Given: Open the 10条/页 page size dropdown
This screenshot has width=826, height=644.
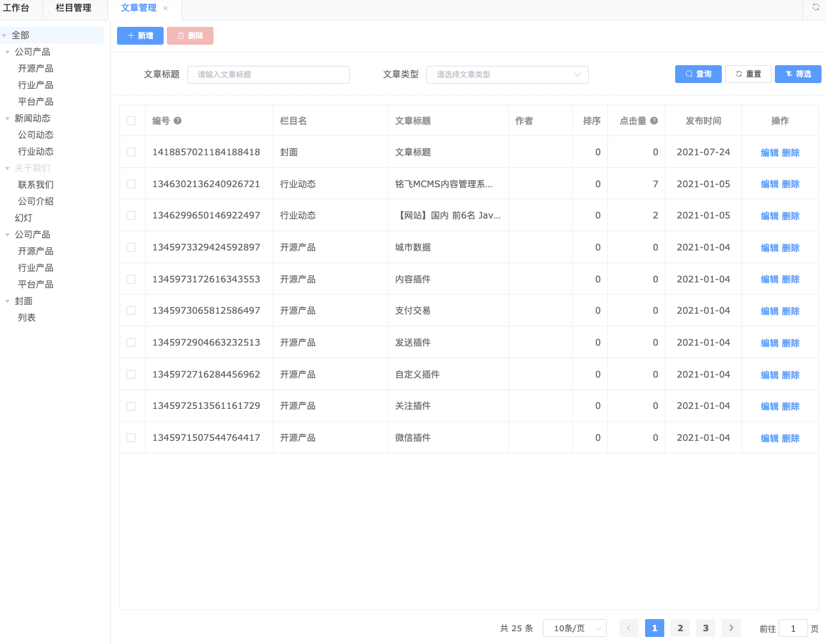Looking at the screenshot, I should (x=574, y=628).
